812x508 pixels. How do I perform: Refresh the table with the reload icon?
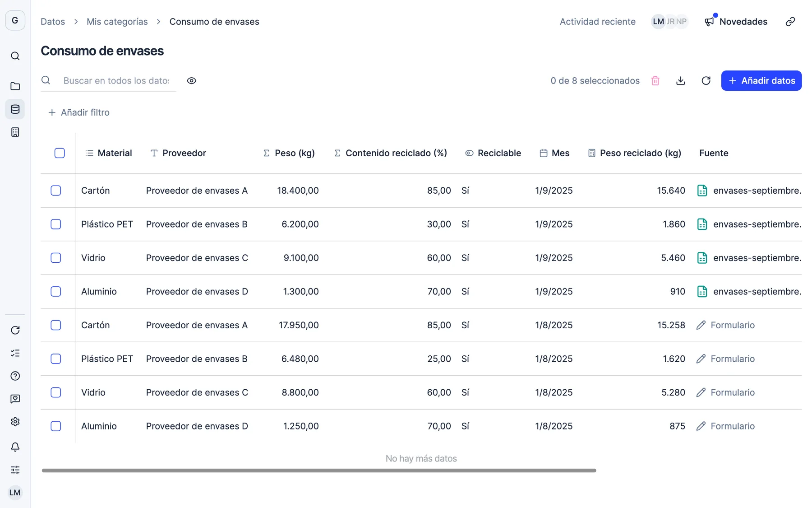click(x=706, y=81)
